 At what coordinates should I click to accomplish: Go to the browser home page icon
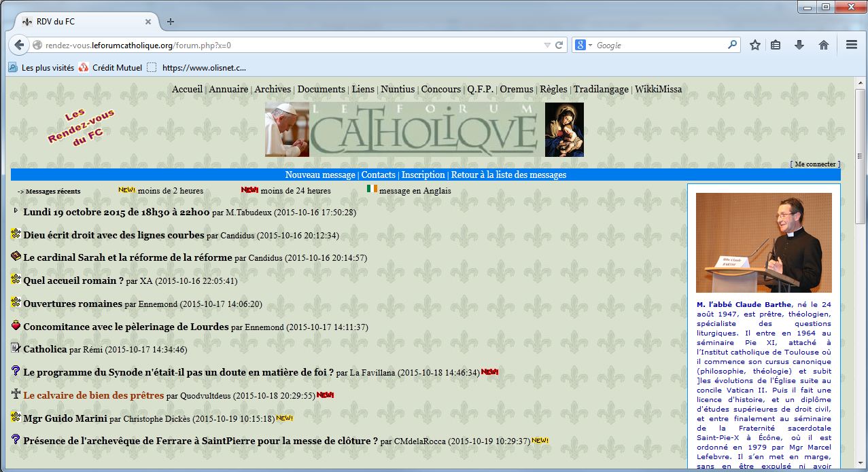click(x=823, y=46)
